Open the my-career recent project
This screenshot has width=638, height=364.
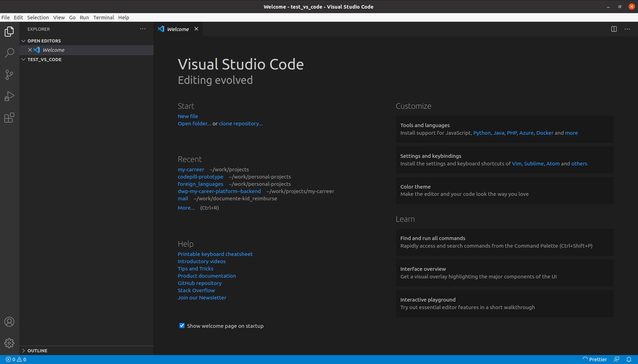tap(191, 169)
